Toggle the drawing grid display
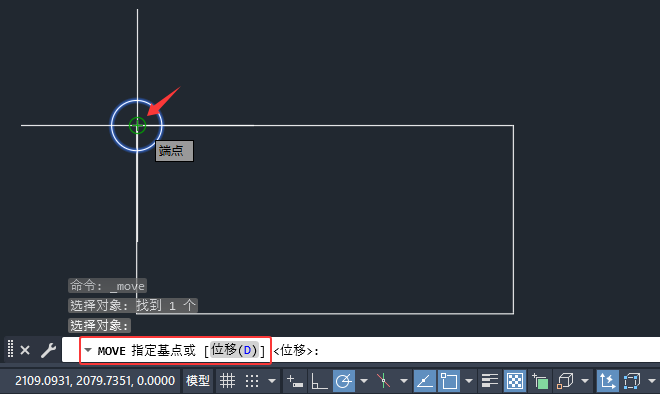 coord(227,381)
